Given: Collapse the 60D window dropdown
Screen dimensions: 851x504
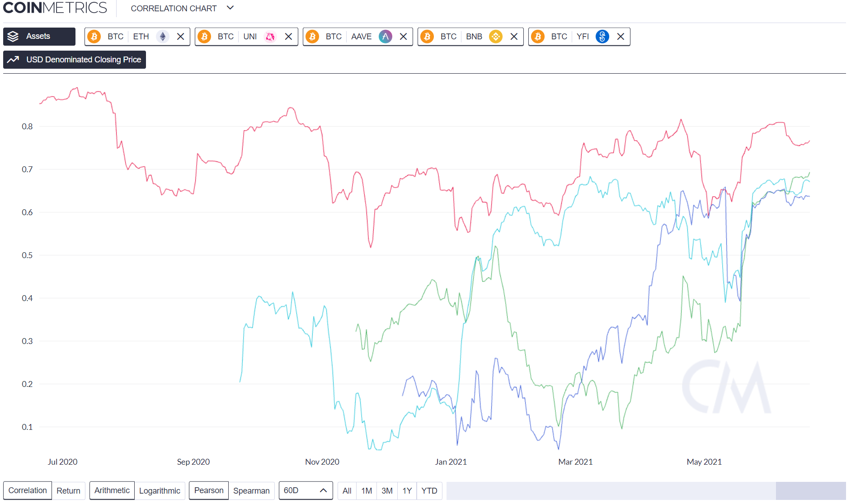Looking at the screenshot, I should tap(323, 490).
